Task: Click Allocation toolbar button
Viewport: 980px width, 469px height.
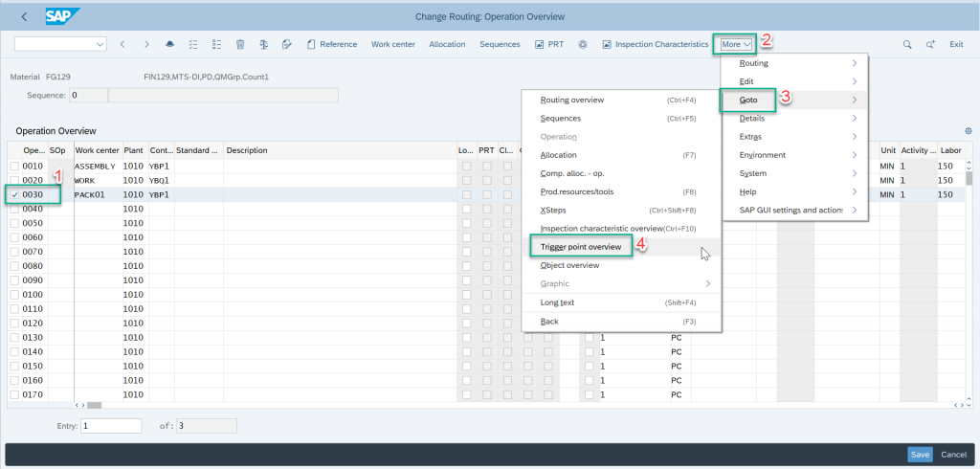Action: pos(447,44)
